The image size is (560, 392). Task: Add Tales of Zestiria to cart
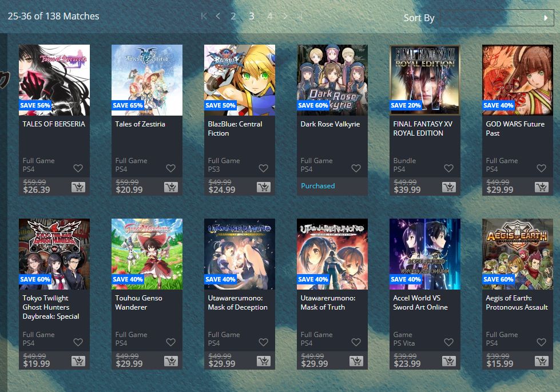(170, 187)
